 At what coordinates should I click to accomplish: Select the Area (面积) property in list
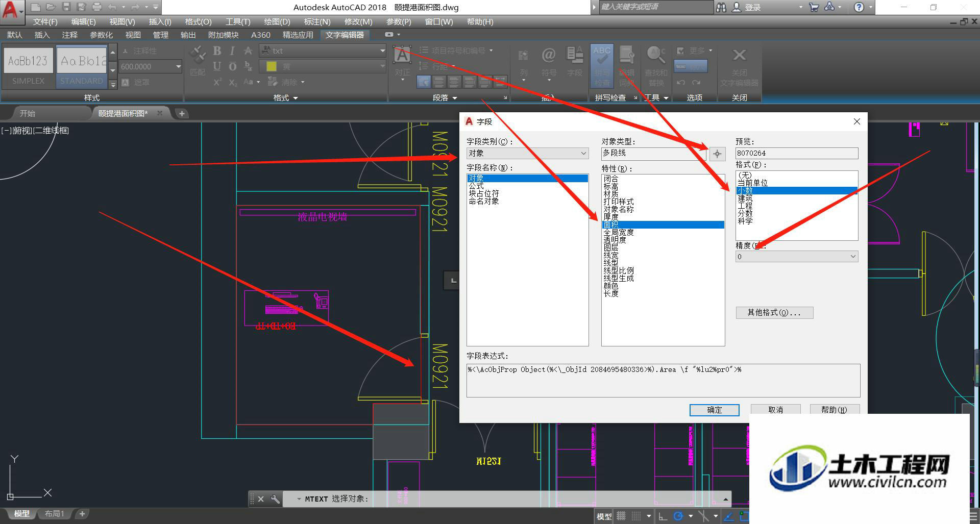[663, 224]
